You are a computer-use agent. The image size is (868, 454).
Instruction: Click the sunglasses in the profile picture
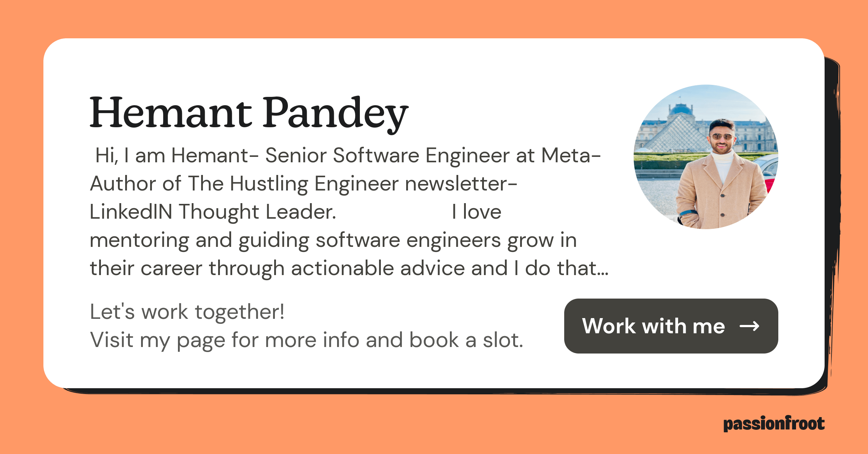[x=721, y=137]
